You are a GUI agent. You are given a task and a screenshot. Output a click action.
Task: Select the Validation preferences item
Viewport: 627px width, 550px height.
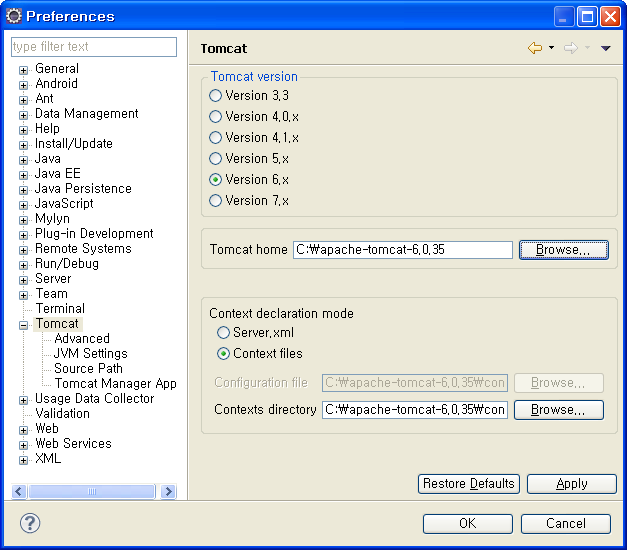point(62,413)
